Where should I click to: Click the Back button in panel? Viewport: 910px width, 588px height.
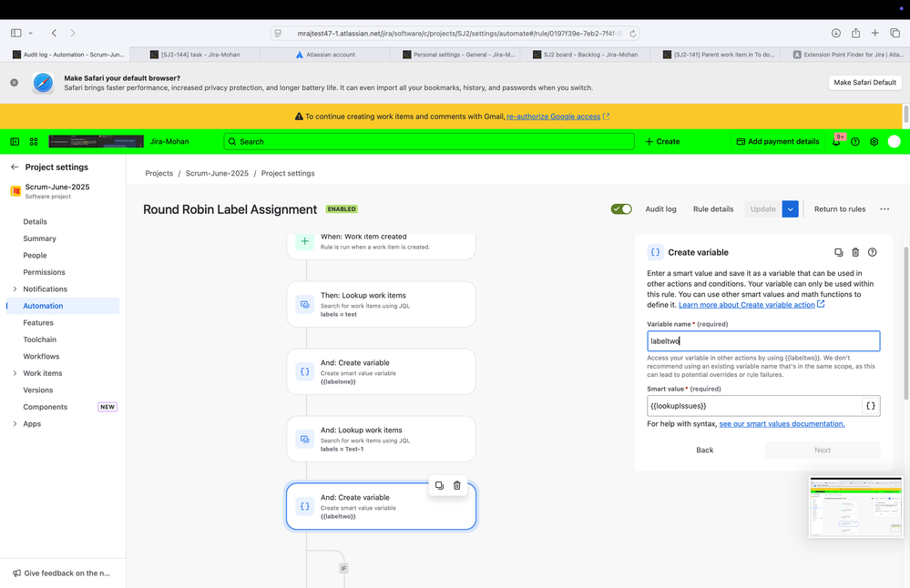[x=704, y=450]
